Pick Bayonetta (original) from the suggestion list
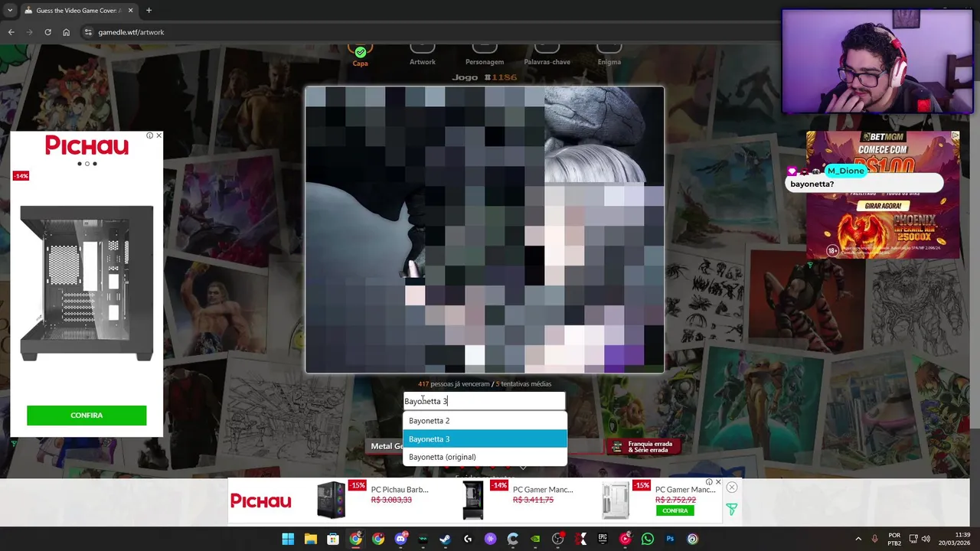Viewport: 980px width, 551px height. (485, 457)
